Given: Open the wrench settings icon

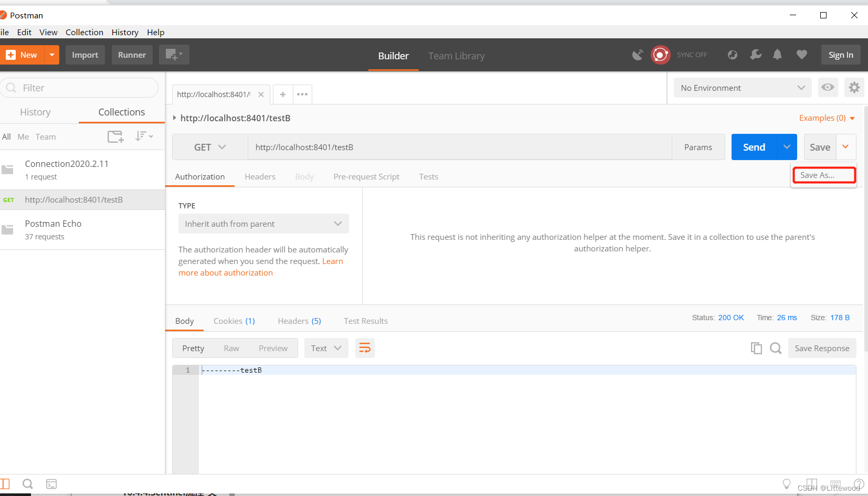Looking at the screenshot, I should pos(756,55).
